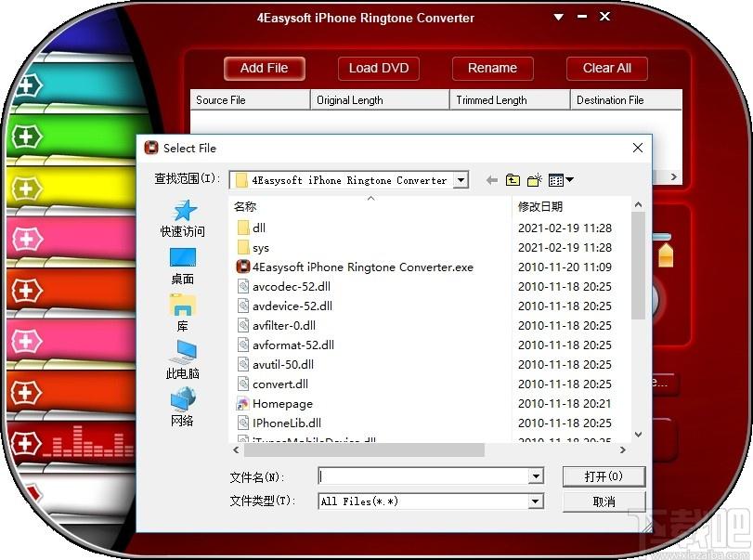Click the Load DVD button
753x560 pixels.
379,68
